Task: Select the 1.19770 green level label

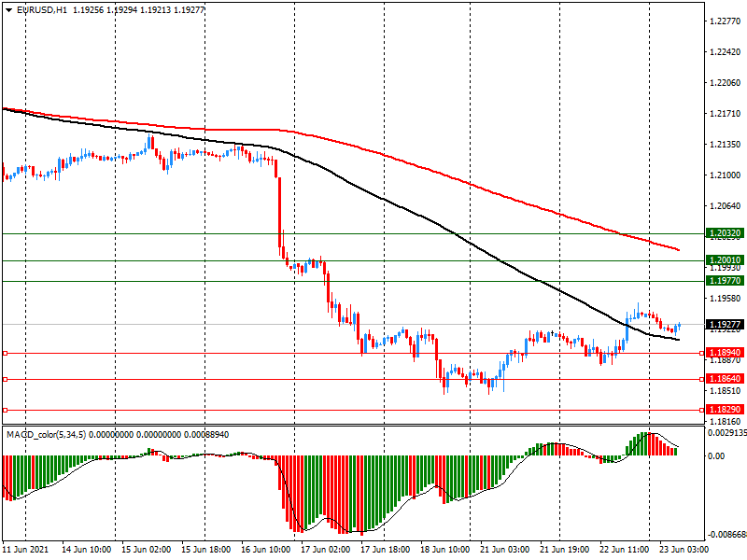Action: coord(725,281)
